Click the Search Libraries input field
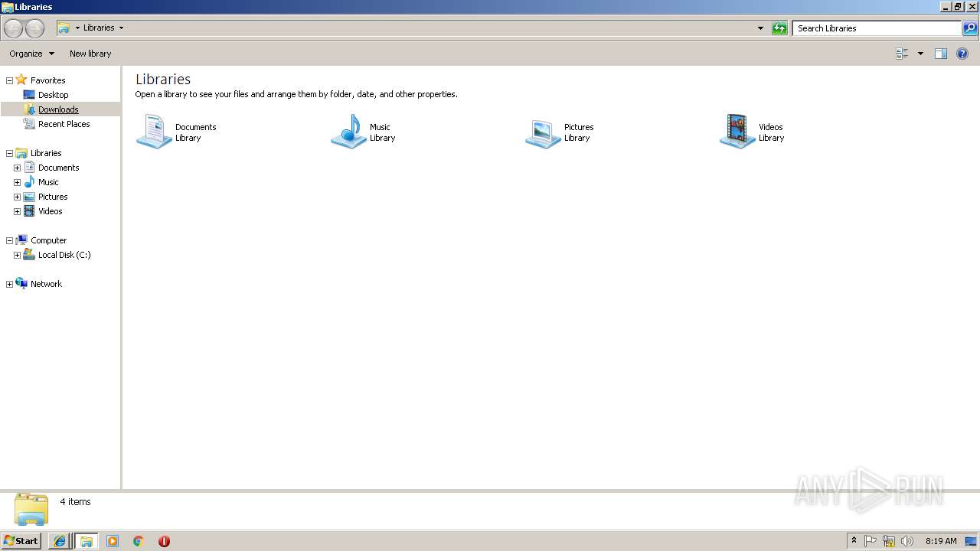Image resolution: width=980 pixels, height=551 pixels. 877,28
